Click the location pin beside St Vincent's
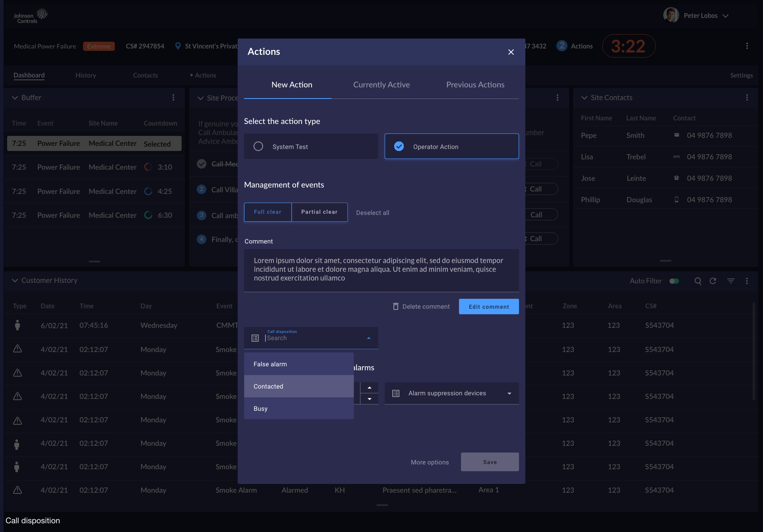763x532 pixels. 178,46
